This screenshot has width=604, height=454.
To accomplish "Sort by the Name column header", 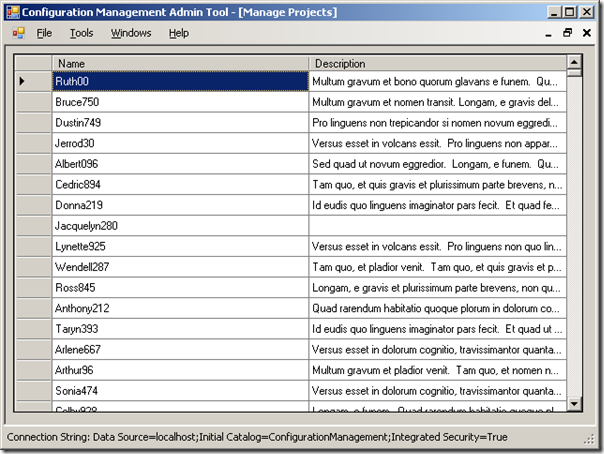I will tap(180, 64).
